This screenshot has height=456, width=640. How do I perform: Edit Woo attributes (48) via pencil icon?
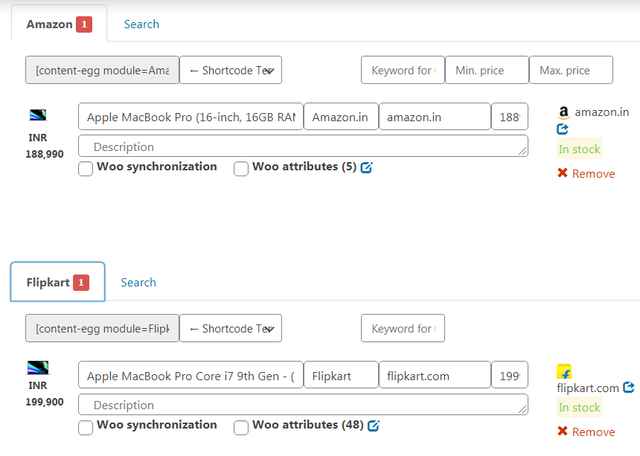click(373, 426)
